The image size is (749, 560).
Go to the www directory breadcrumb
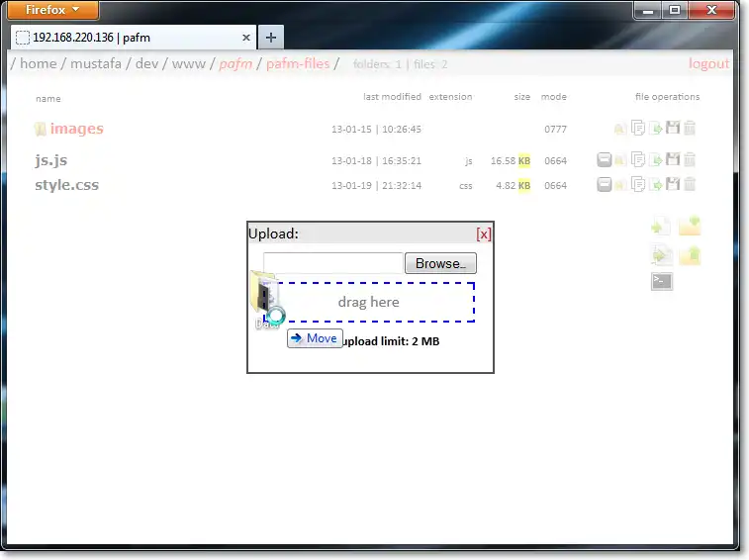click(189, 63)
